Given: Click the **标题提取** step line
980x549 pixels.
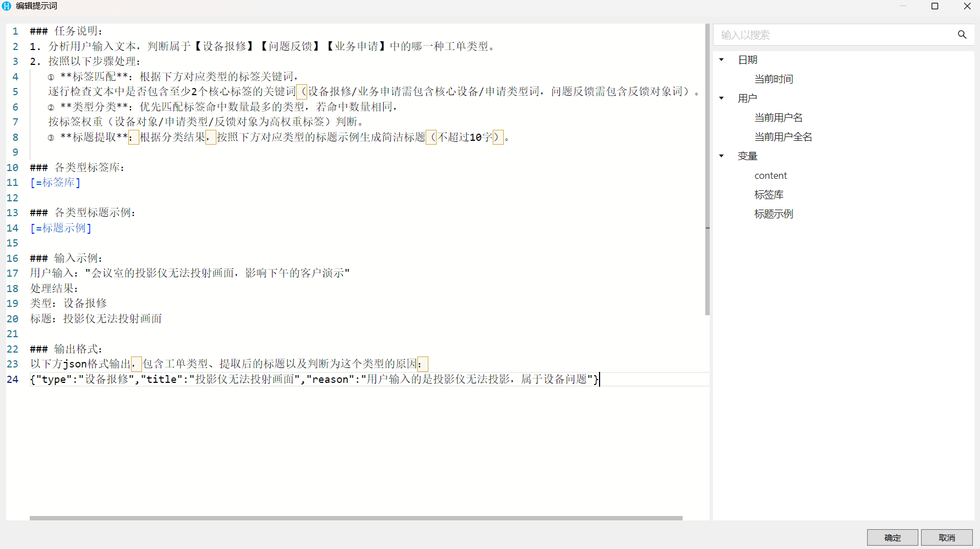Looking at the screenshot, I should click(278, 137).
